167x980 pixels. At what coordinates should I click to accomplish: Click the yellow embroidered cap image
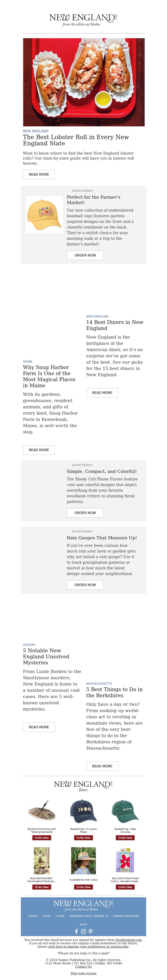pos(44,215)
